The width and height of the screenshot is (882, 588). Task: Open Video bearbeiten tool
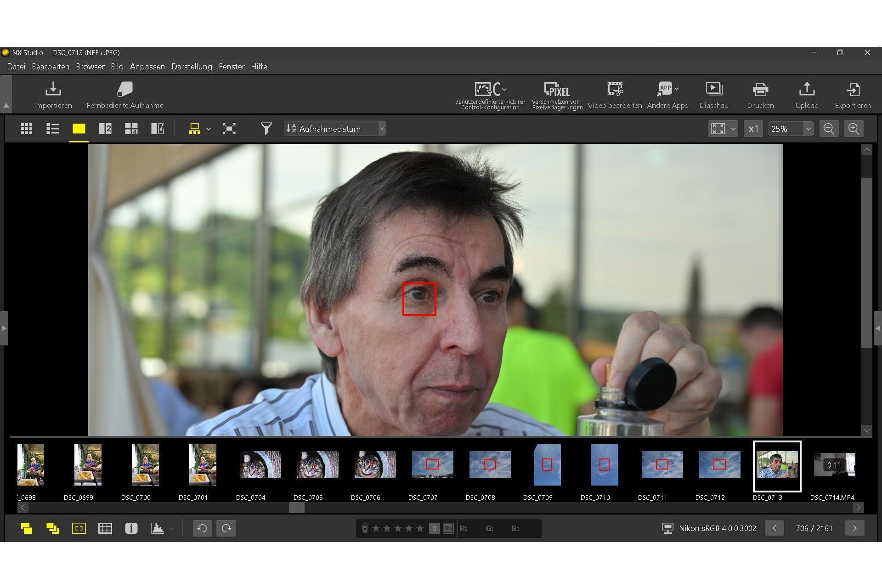(615, 96)
